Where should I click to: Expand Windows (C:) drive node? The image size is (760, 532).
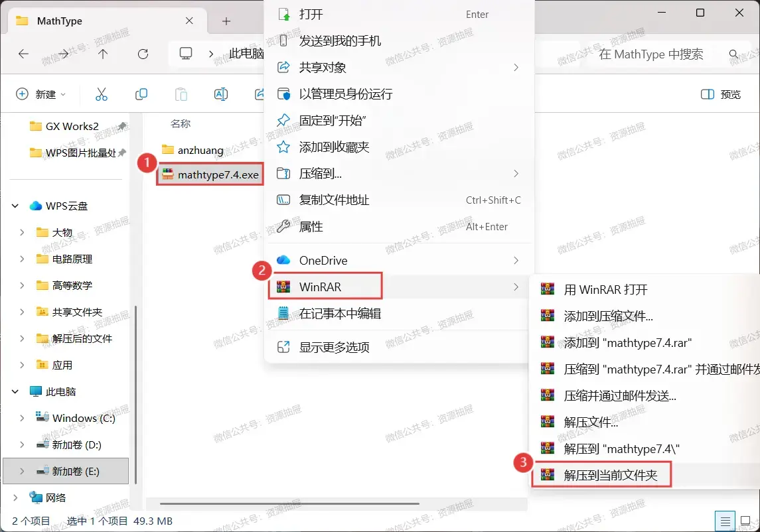[x=22, y=418]
